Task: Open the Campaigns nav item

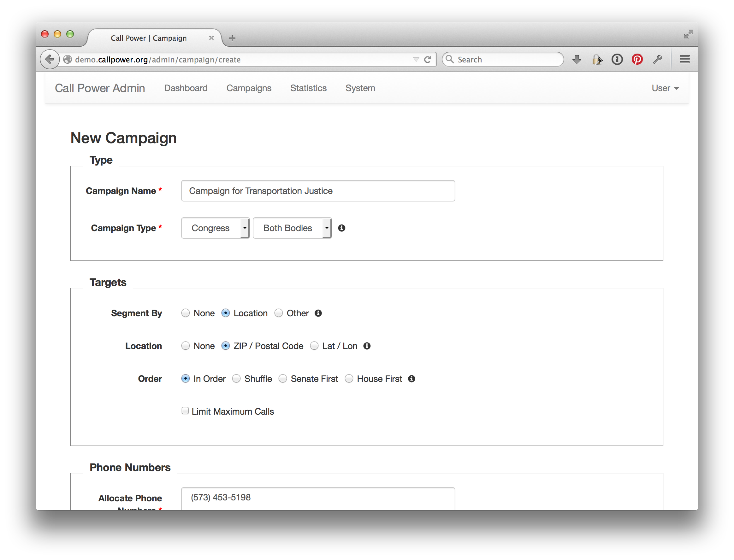Action: (x=249, y=88)
